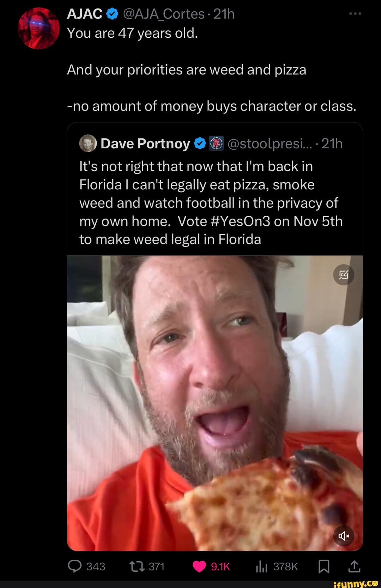Viewport: 381px width, 588px height.
Task: View tweet analytics bar chart icon
Action: (x=261, y=566)
